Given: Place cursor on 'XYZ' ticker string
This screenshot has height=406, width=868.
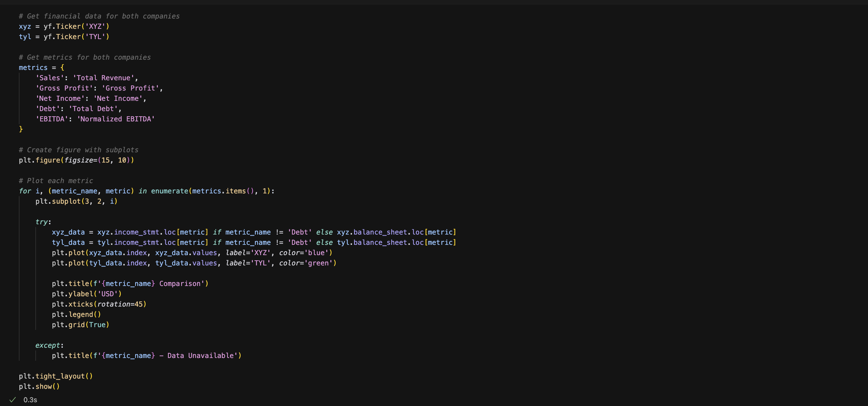Looking at the screenshot, I should click(95, 26).
